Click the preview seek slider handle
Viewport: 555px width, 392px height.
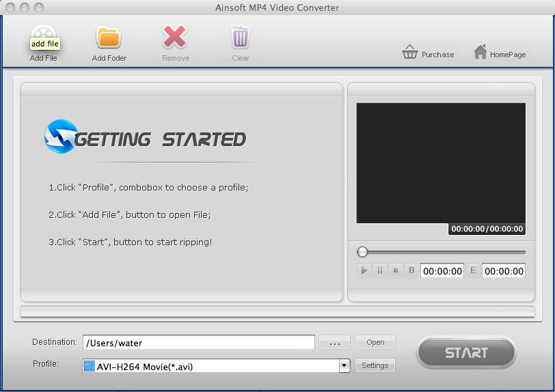point(362,252)
